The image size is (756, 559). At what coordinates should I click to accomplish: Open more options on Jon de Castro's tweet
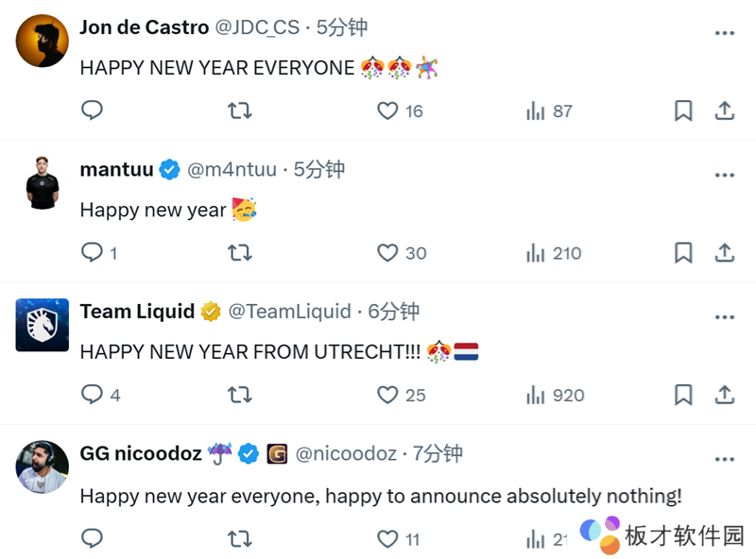coord(725,33)
